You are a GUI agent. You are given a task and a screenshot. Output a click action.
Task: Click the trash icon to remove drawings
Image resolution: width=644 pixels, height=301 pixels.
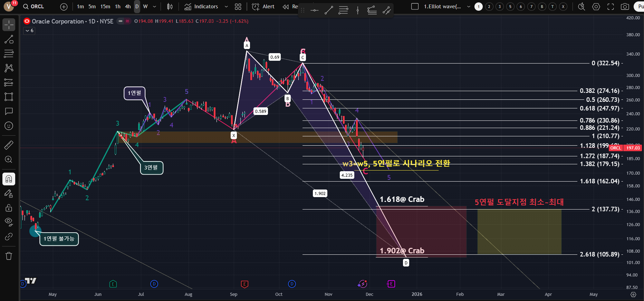point(9,256)
